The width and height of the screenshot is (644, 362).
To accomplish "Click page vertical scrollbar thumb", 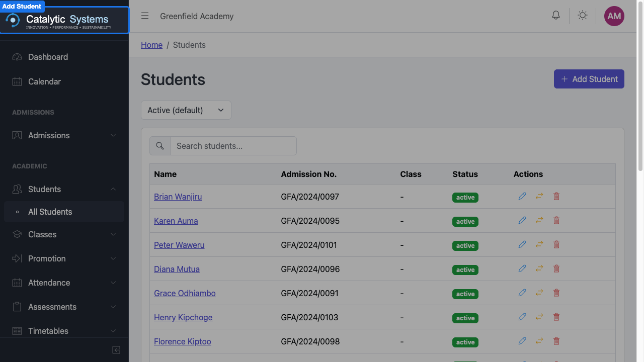I will (x=640, y=86).
